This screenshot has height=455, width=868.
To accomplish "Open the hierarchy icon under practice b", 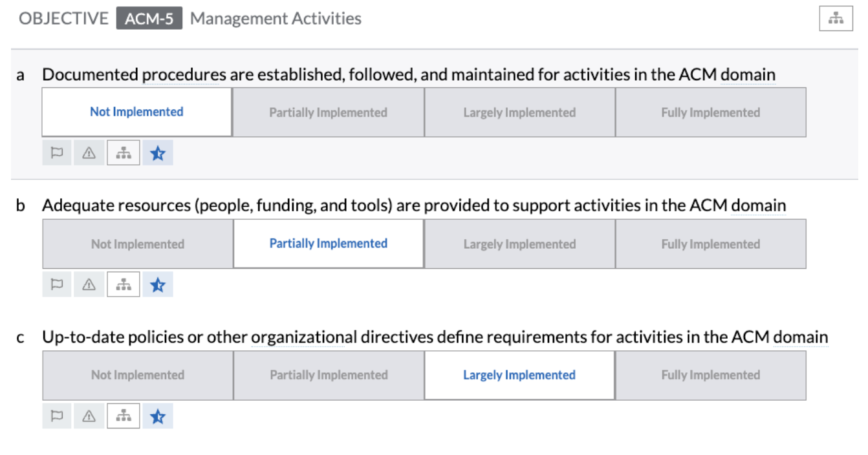I will pos(124,285).
